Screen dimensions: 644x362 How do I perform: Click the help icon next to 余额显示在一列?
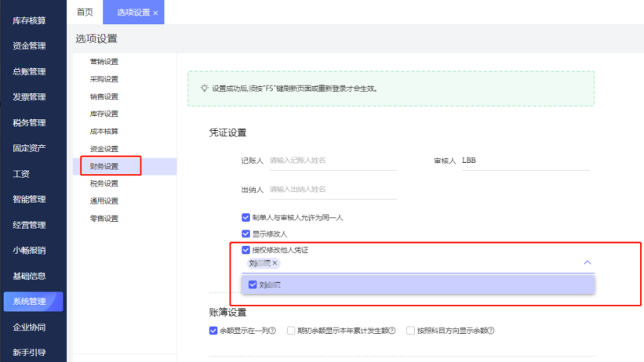tap(272, 331)
